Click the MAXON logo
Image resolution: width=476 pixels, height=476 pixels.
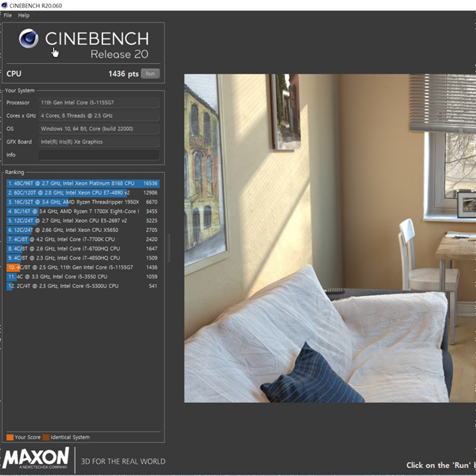click(x=36, y=458)
